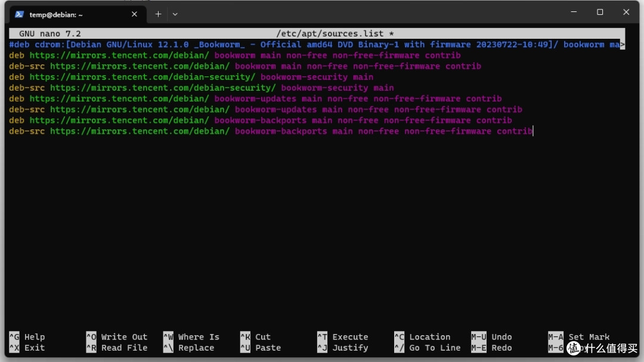Close the temp@debian tab
This screenshot has height=362, width=644.
click(134, 14)
